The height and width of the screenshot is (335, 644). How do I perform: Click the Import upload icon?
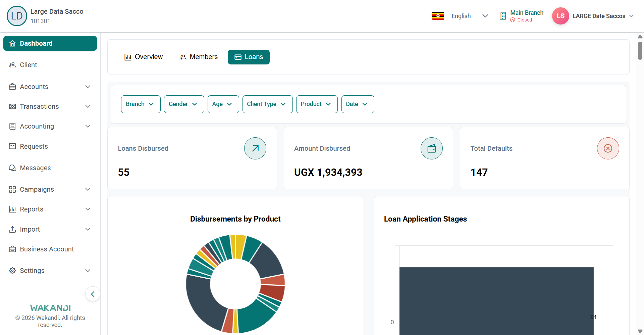coord(12,229)
